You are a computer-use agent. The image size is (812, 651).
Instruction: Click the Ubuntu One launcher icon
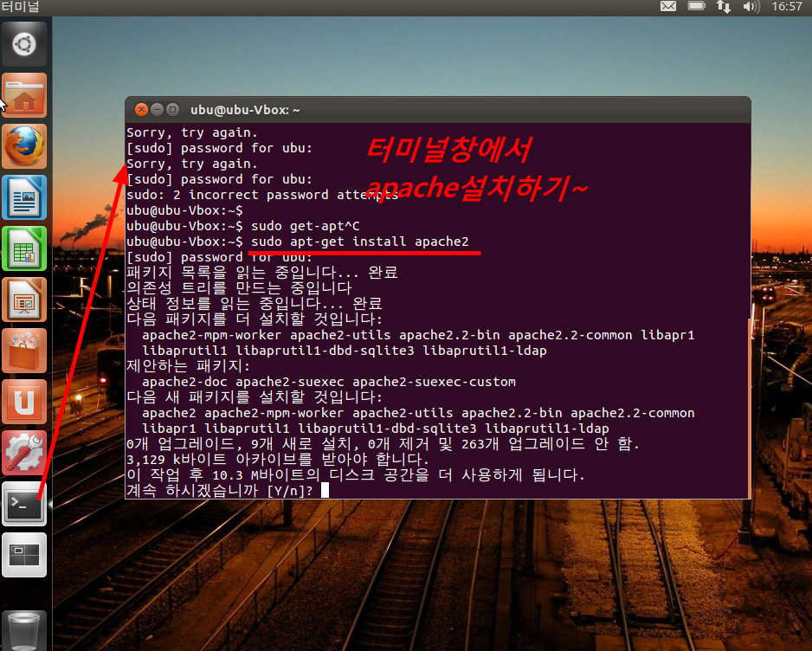[23, 401]
